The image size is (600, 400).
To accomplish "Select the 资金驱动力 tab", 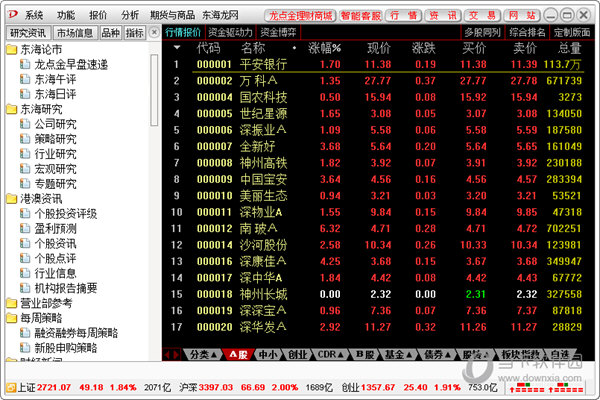I will pos(230,33).
